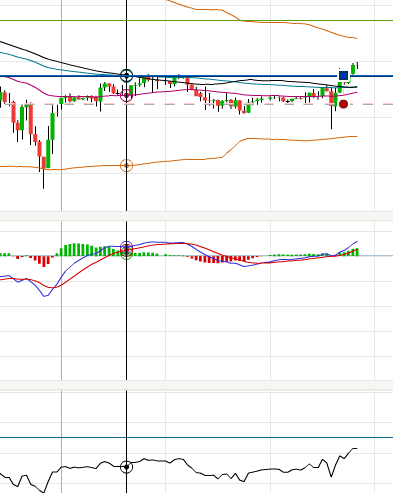
Task: Click the divider above the bottom oscillator panel
Action: point(196,385)
